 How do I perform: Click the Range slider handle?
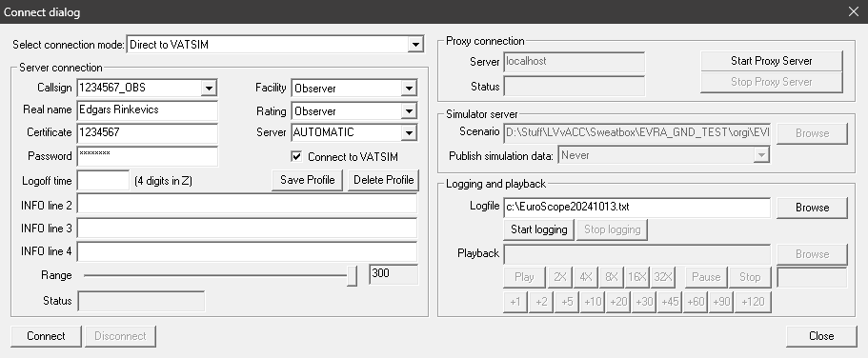pos(353,275)
